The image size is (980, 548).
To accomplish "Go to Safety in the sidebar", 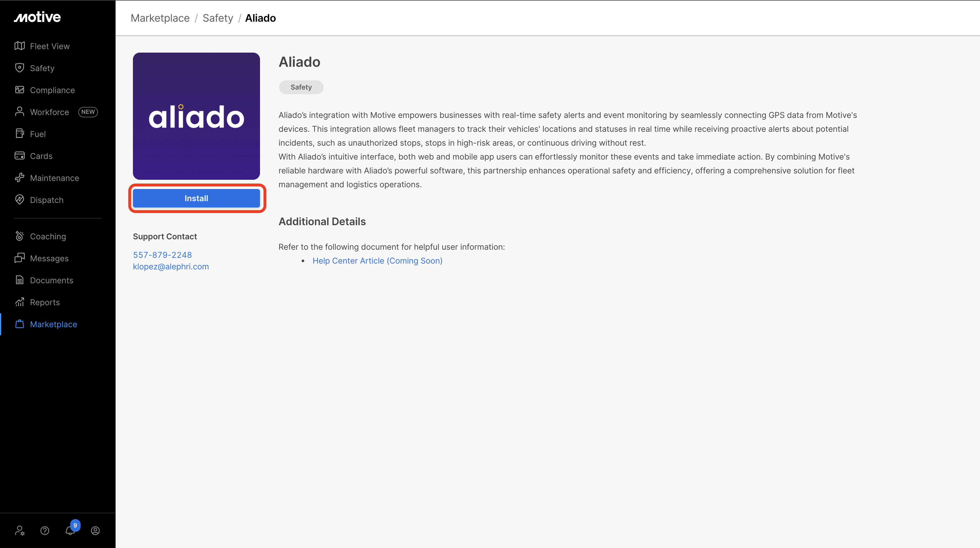I will click(x=42, y=68).
